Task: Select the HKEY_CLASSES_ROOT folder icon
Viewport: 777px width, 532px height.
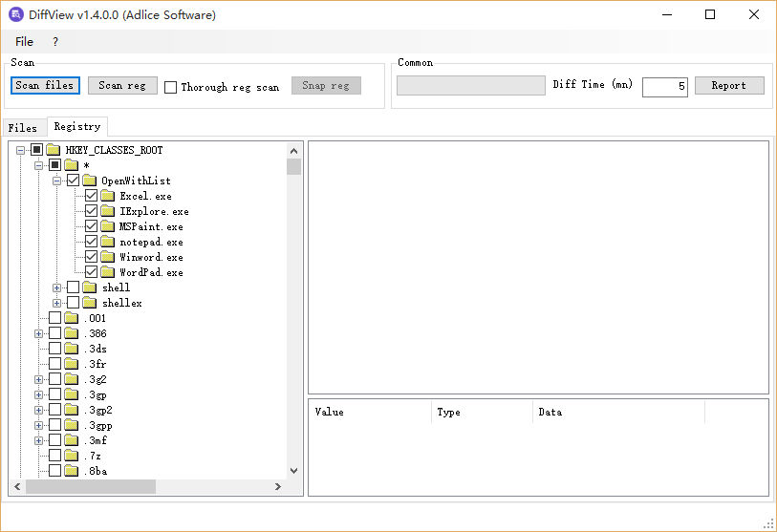Action: [53, 150]
